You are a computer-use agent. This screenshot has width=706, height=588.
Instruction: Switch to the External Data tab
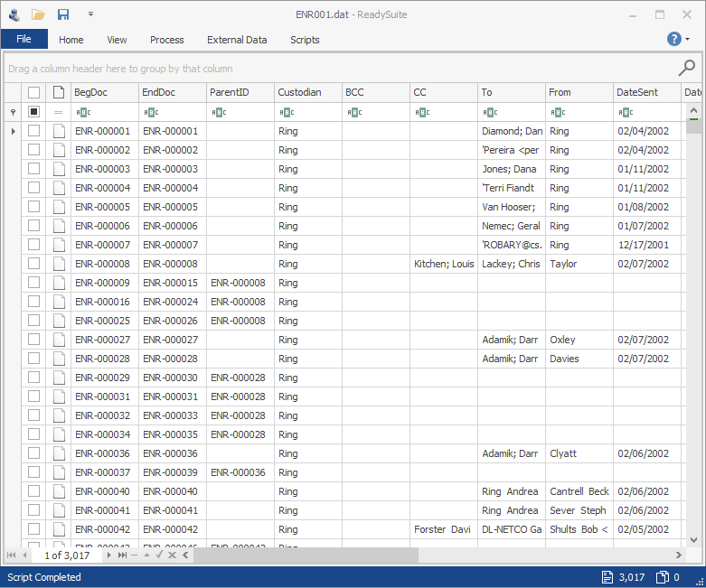coord(237,40)
